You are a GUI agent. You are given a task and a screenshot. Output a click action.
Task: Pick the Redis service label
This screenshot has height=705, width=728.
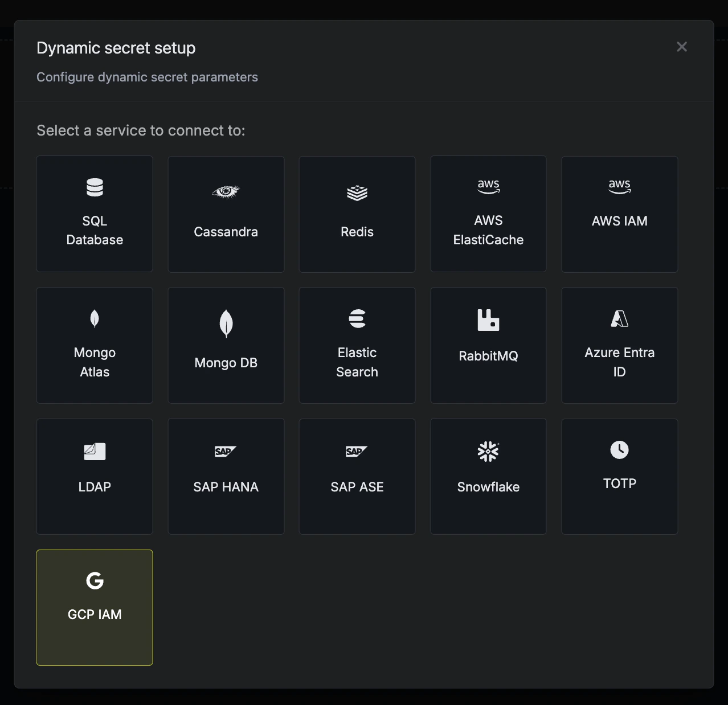click(357, 232)
